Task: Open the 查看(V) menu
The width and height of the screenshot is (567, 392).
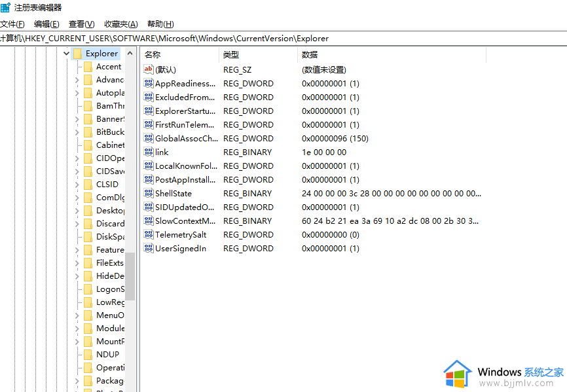Action: 82,24
